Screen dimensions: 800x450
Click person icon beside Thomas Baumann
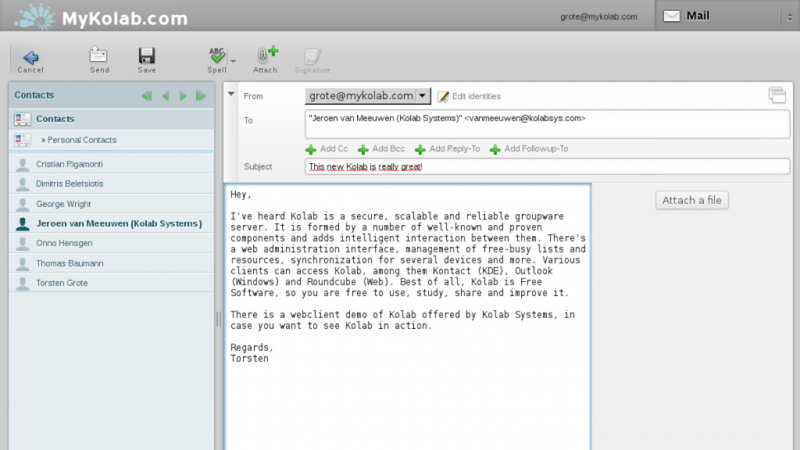click(22, 264)
